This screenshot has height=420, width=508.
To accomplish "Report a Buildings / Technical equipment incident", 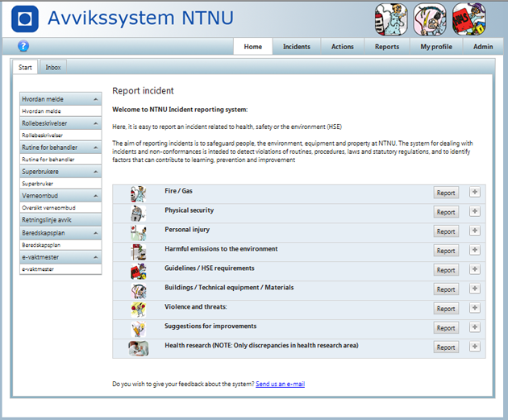I will (446, 289).
